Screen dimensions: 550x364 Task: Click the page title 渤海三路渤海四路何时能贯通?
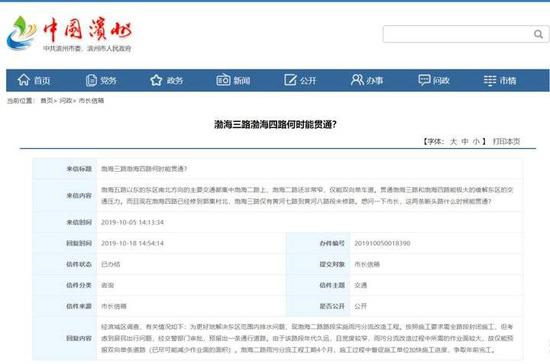tap(275, 124)
